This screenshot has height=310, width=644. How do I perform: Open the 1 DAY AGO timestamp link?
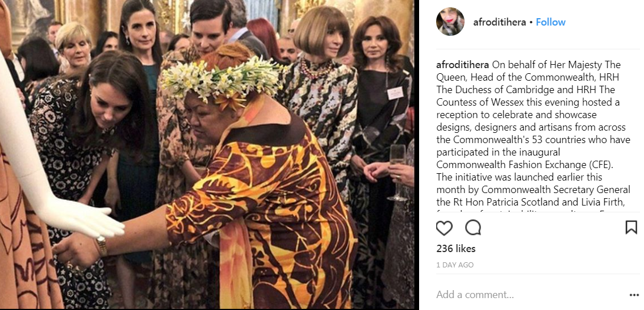455,265
